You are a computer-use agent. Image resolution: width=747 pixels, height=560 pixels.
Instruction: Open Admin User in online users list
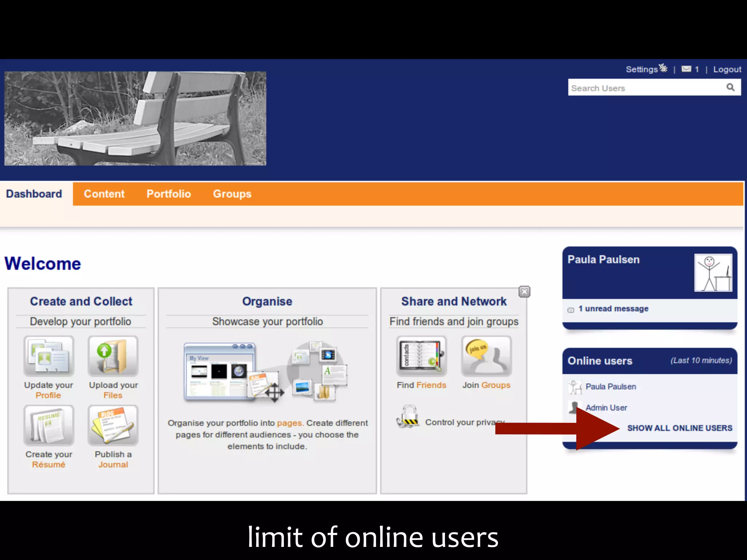coord(606,408)
